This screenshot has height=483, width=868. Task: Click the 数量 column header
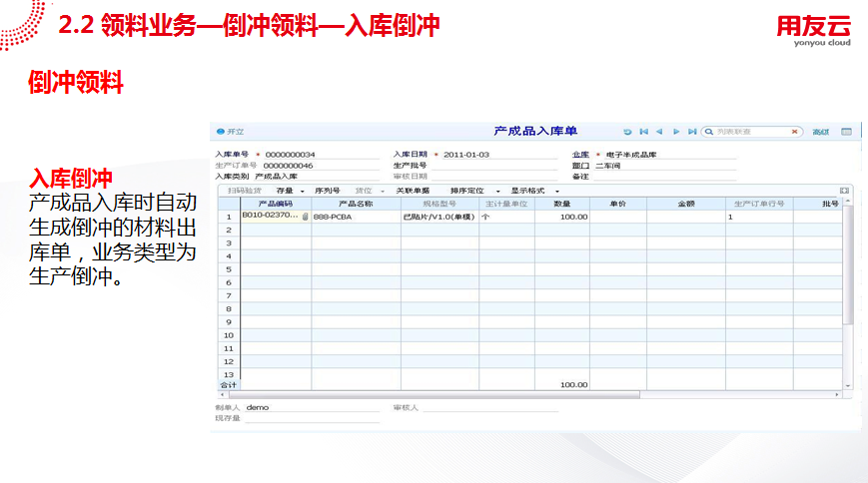point(562,204)
